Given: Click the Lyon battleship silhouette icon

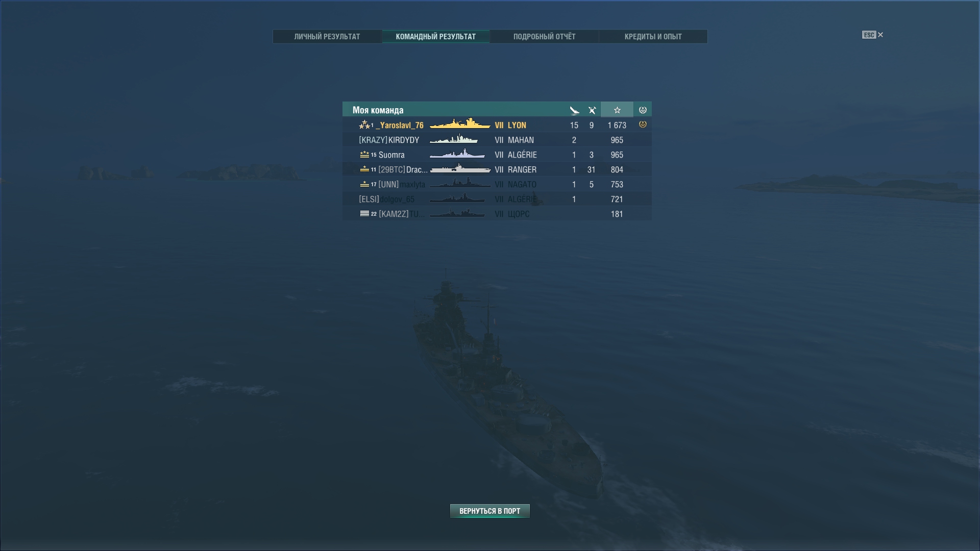Looking at the screenshot, I should click(x=460, y=124).
